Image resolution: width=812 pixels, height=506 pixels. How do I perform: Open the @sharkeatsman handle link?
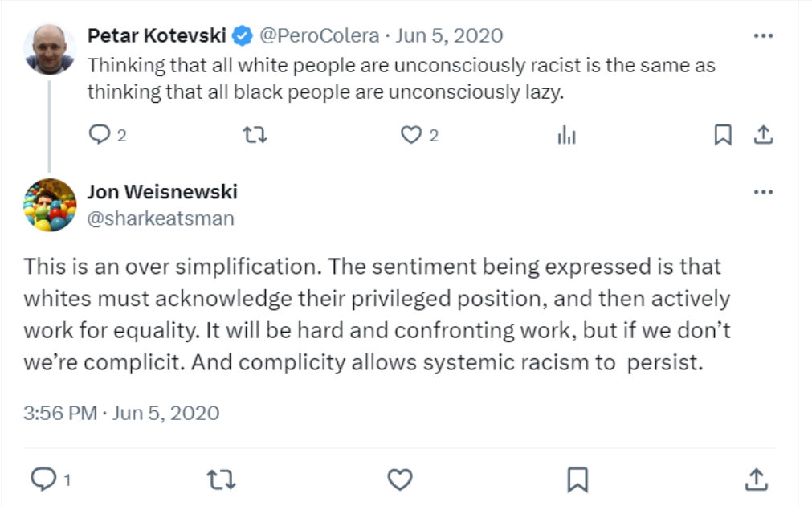(160, 218)
